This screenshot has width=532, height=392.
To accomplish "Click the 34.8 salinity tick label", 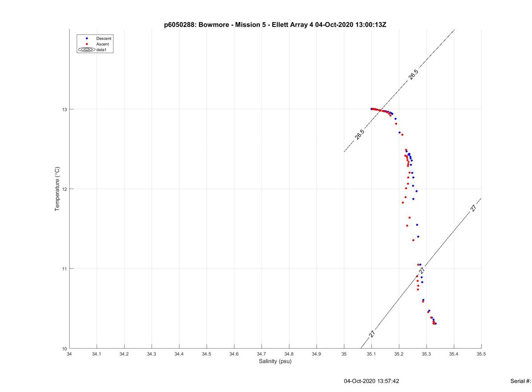I will [289, 354].
